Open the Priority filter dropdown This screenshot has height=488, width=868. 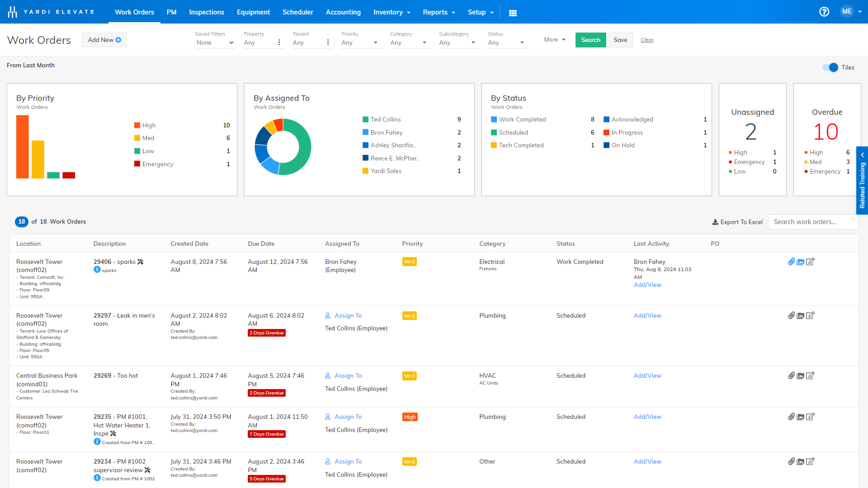coord(360,42)
